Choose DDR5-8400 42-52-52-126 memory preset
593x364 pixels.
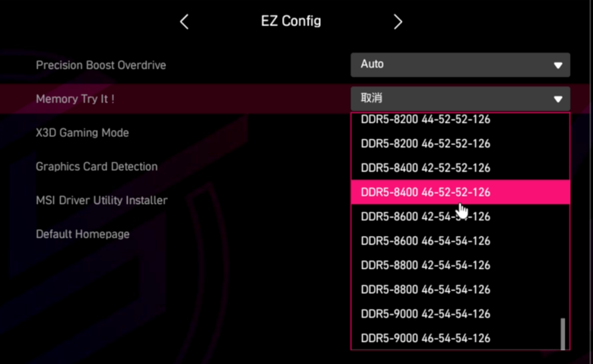click(x=460, y=168)
